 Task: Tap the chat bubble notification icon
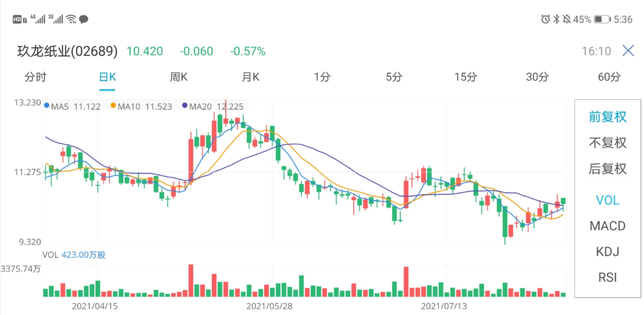(84, 20)
